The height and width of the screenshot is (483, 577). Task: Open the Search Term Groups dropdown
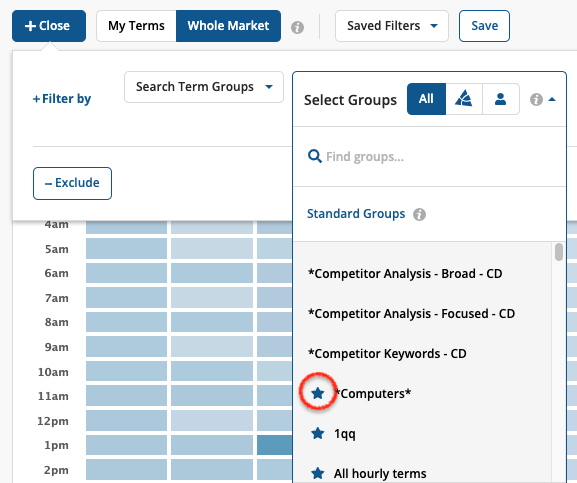[204, 87]
